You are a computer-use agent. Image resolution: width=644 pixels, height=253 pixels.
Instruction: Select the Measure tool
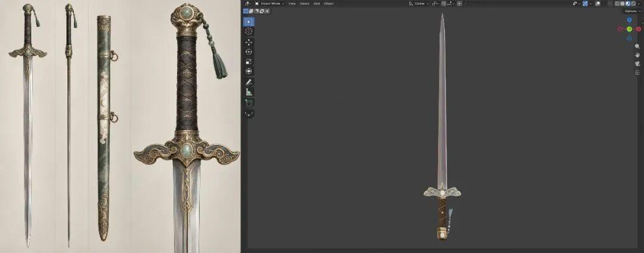tap(249, 92)
